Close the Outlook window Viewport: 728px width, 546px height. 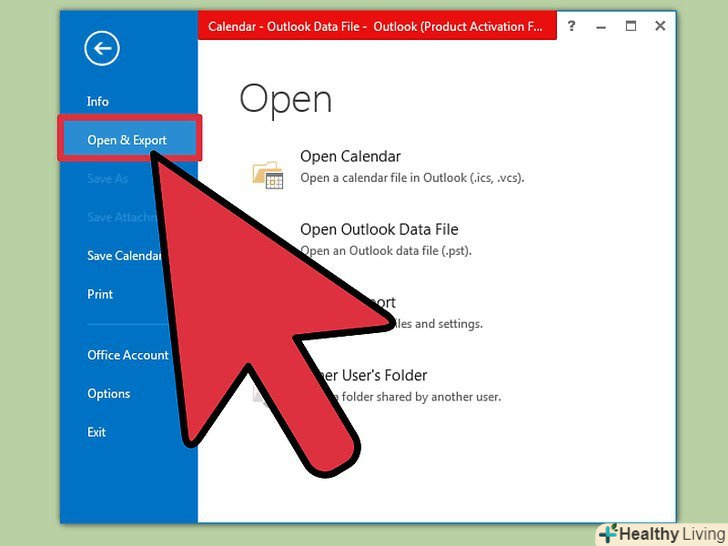pyautogui.click(x=660, y=26)
